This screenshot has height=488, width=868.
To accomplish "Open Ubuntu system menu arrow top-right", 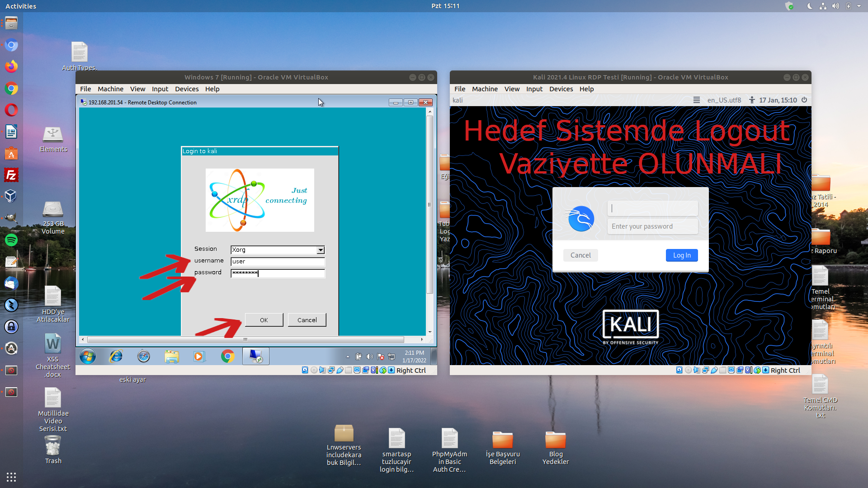I will tap(859, 6).
